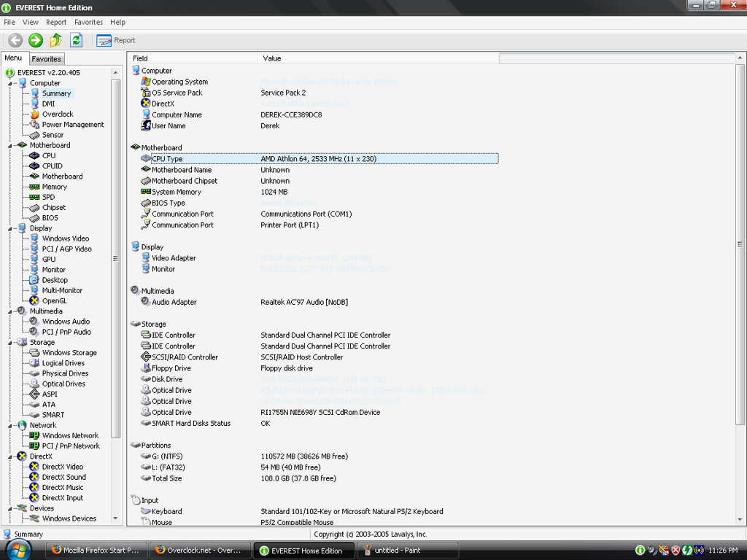Click the Optical Drives disc icon
The width and height of the screenshot is (747, 560).
34,384
